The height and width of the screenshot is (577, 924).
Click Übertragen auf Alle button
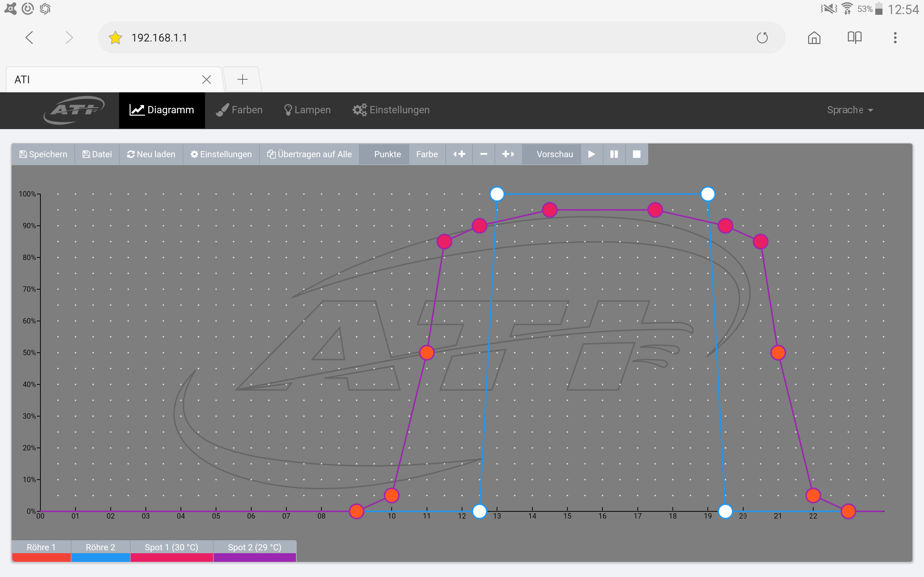pos(309,154)
